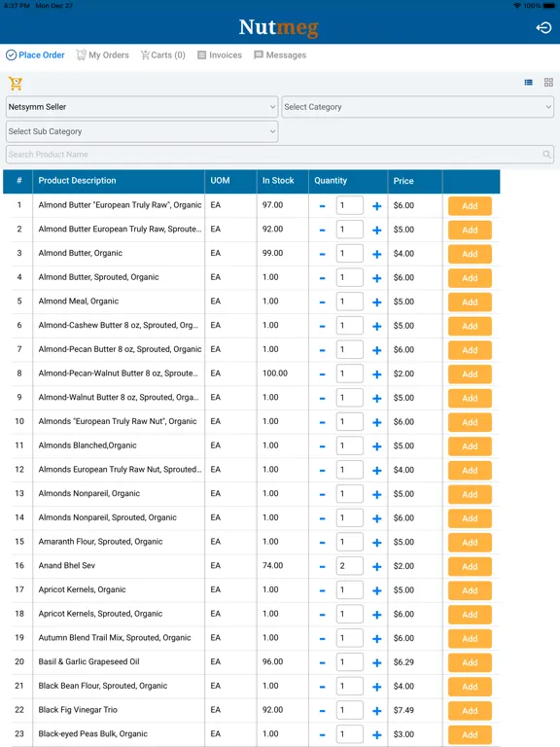Add Basil & Garlic Grapeseed Oil to cart
560x747 pixels.
point(470,663)
